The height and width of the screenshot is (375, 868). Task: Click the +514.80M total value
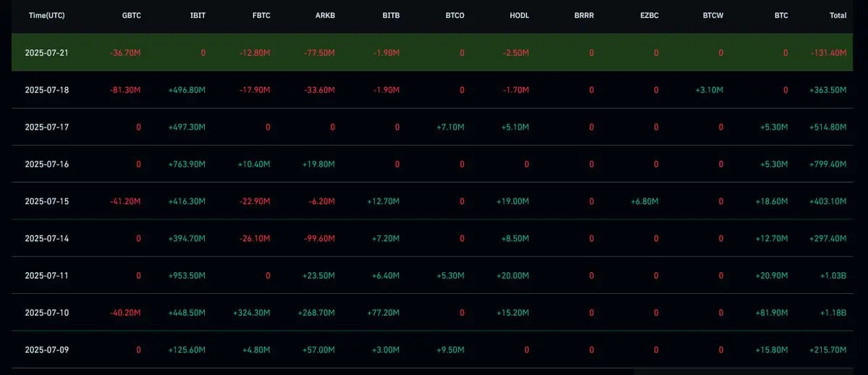[827, 127]
